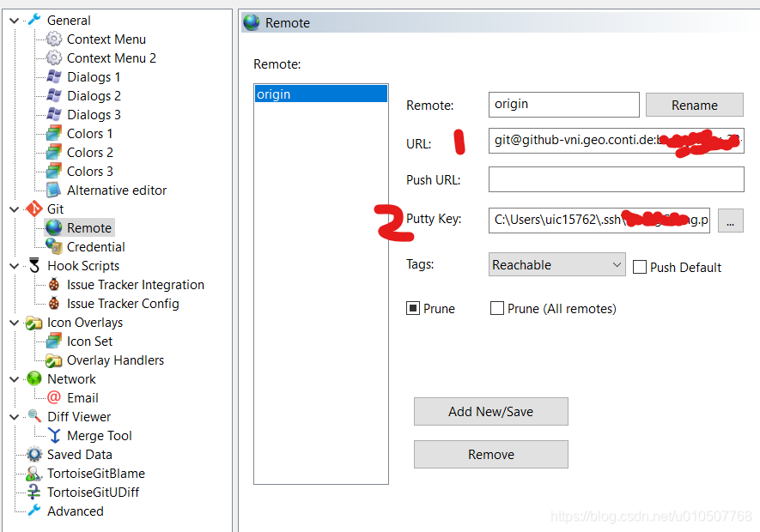
Task: Open the Tags Reachable dropdown
Action: 557,264
